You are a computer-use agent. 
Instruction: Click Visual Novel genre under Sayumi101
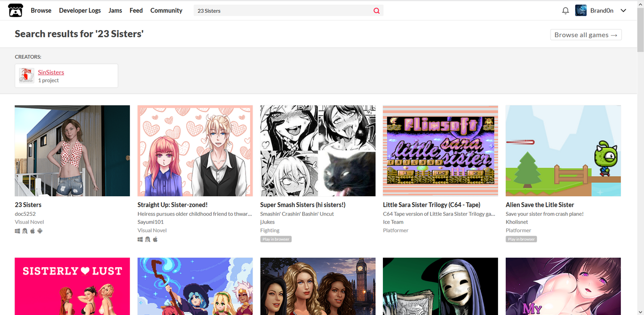(152, 230)
